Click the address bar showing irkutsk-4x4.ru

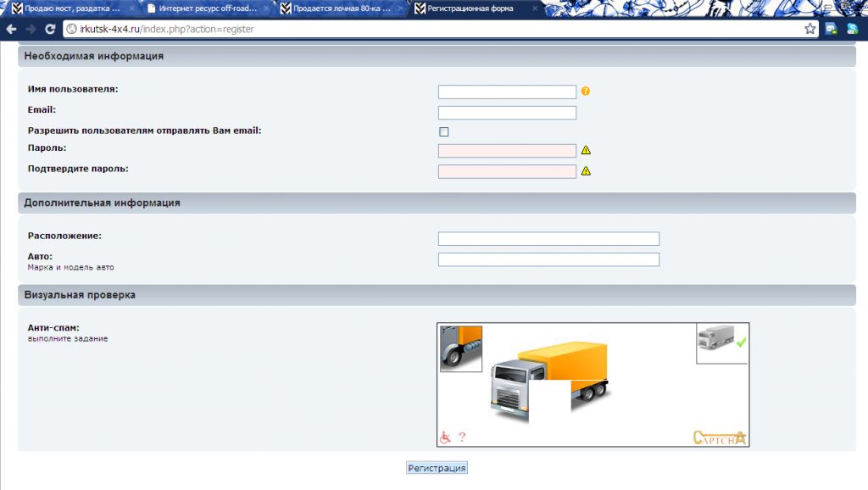click(424, 29)
